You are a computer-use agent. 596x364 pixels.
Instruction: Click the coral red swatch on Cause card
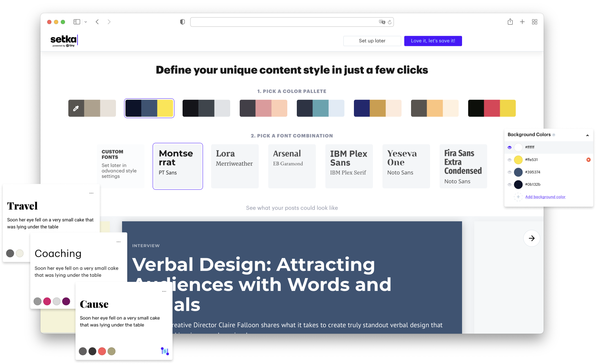pyautogui.click(x=102, y=351)
